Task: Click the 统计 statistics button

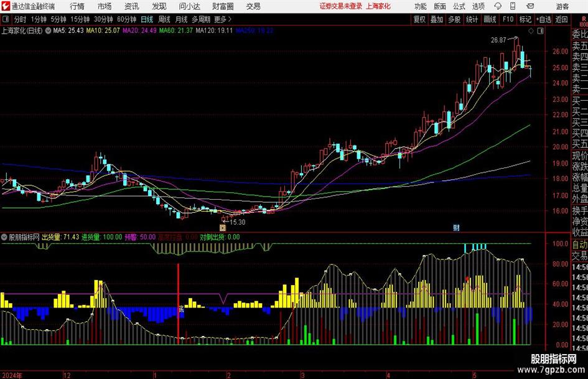Action: (472, 19)
